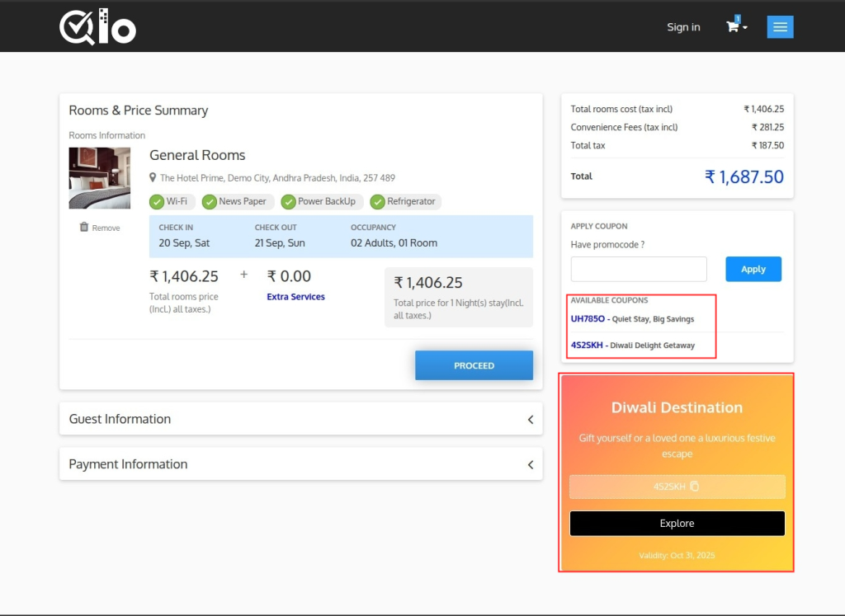Click the Remove room link

coord(106,228)
